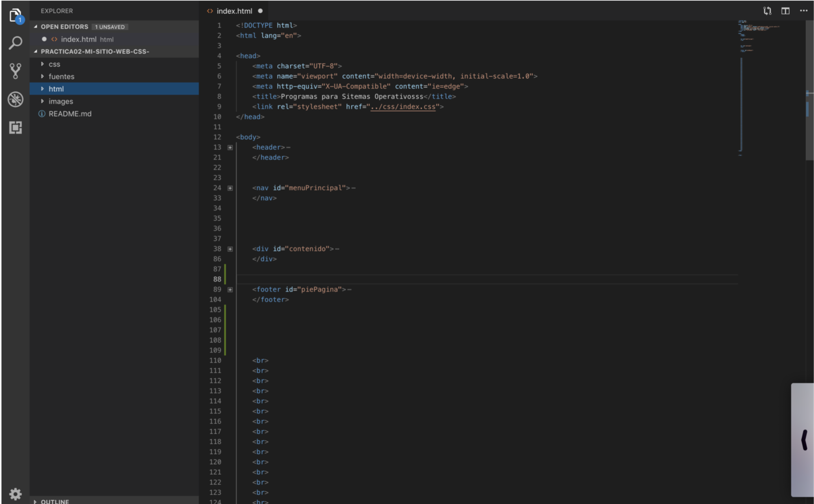Image resolution: width=814 pixels, height=504 pixels.
Task: Select the index.html editor tab
Action: (234, 11)
